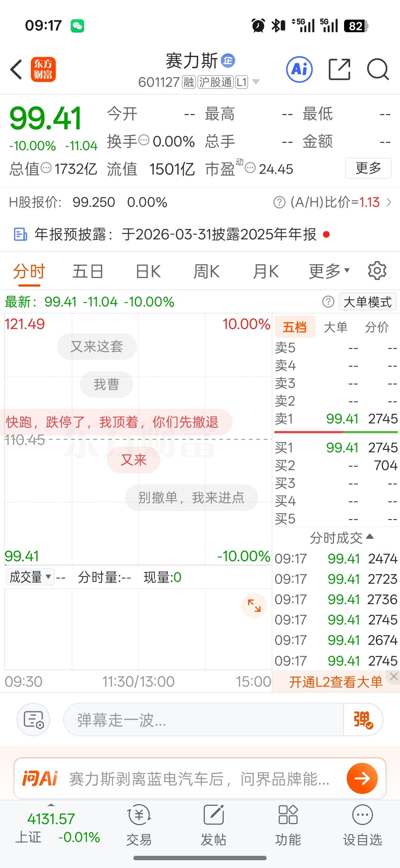400x868 pixels.
Task: Tap the WeChat notification icon in status bar
Action: 77,26
